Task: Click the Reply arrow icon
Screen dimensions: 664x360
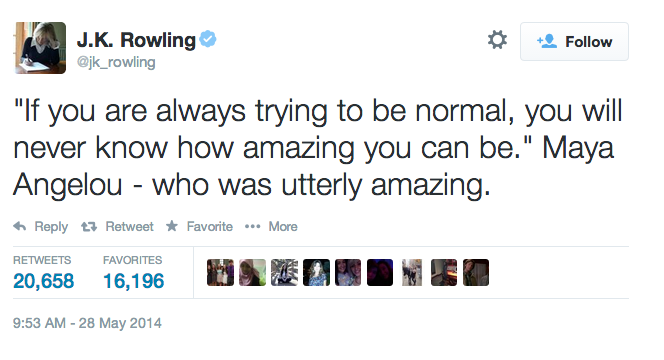Action: click(20, 227)
